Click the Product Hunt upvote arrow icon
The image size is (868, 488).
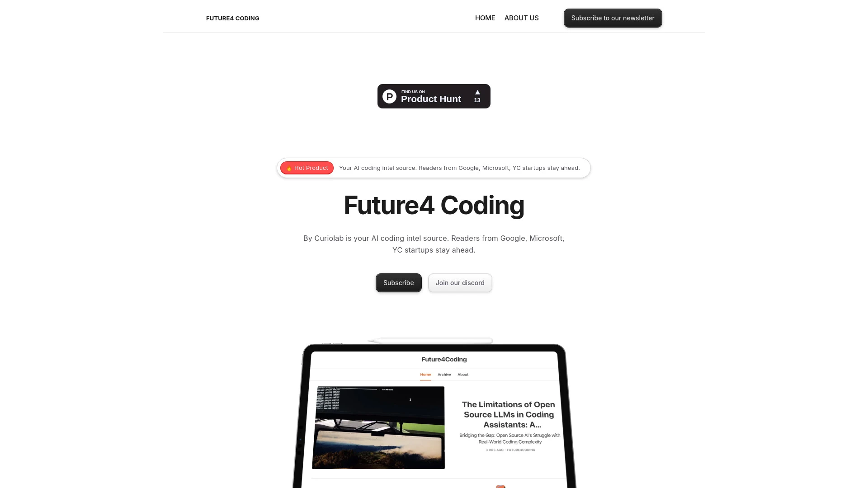(x=477, y=92)
